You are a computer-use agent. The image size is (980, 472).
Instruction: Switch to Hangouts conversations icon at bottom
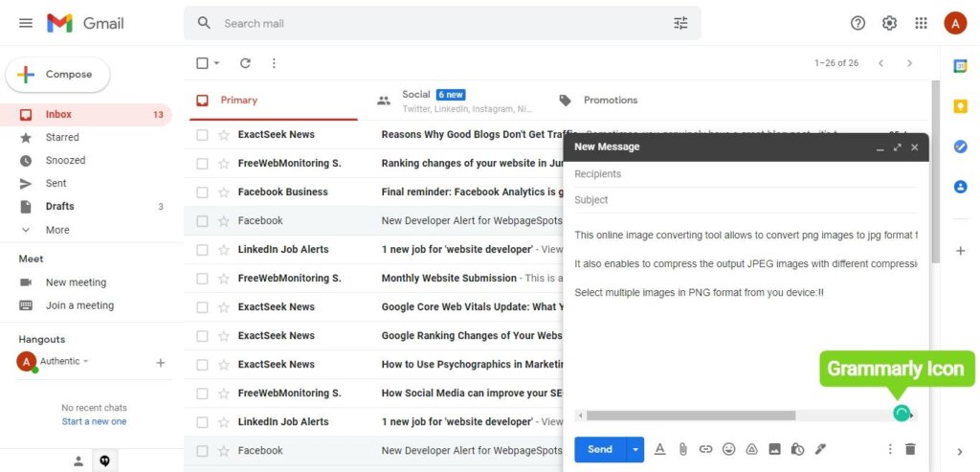(105, 461)
